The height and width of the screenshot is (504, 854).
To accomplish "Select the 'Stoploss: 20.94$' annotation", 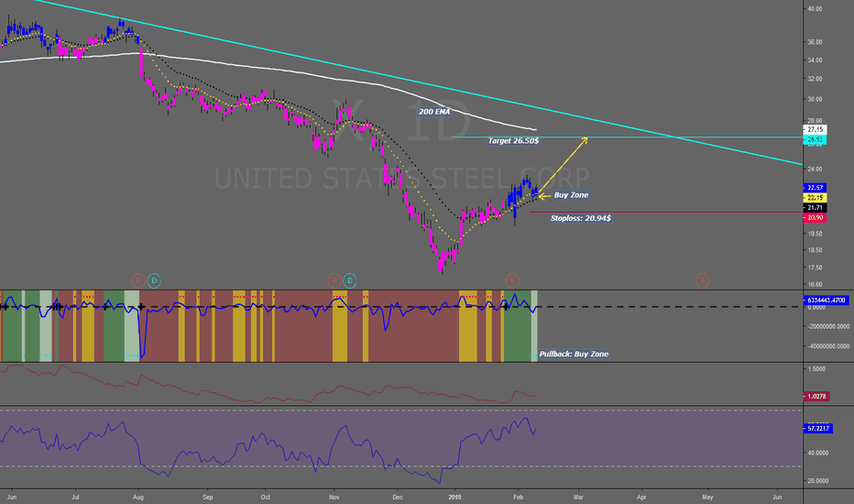I will (x=581, y=218).
